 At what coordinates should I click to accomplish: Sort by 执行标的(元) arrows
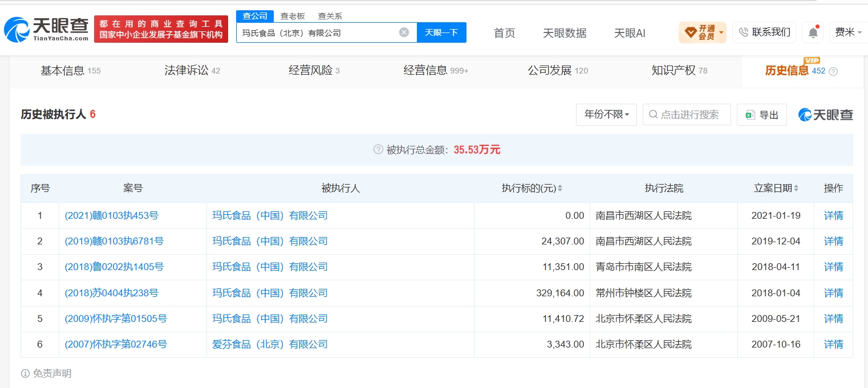tap(560, 189)
